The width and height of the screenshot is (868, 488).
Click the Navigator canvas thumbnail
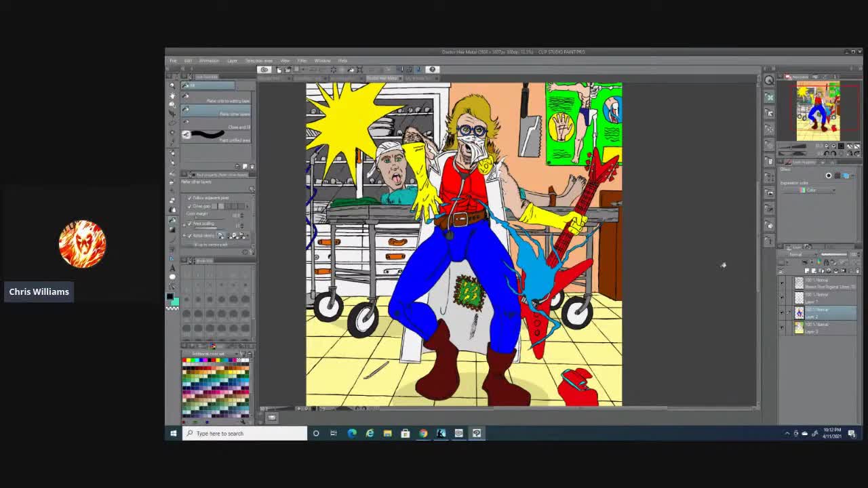click(x=818, y=110)
